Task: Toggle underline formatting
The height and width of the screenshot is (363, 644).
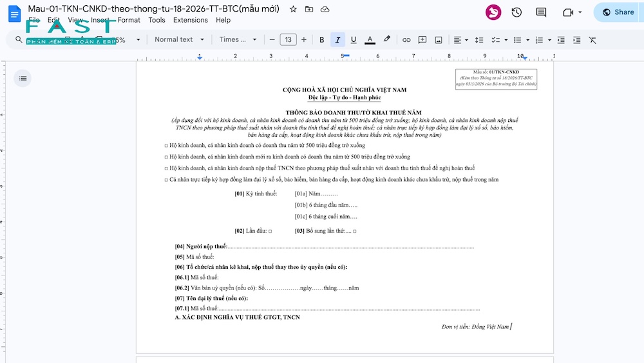Action: tap(353, 40)
